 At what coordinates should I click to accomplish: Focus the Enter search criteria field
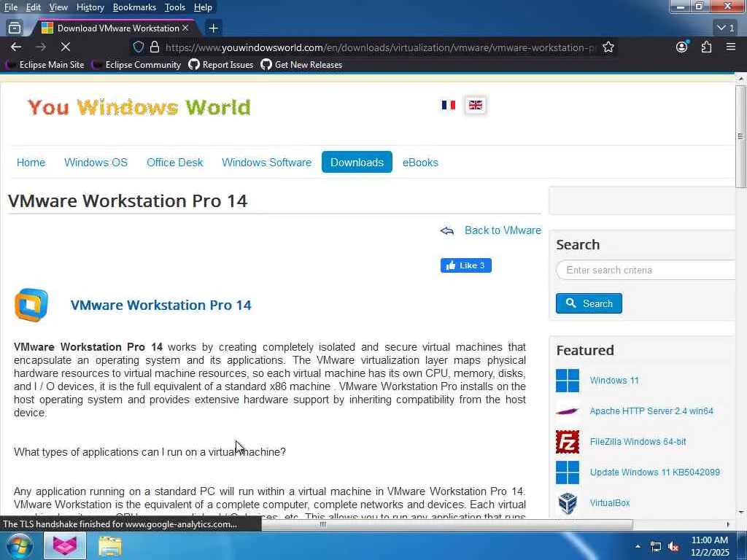coord(646,270)
